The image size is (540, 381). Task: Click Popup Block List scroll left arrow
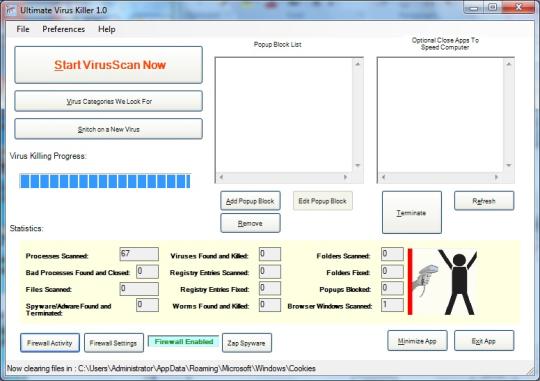pos(221,177)
